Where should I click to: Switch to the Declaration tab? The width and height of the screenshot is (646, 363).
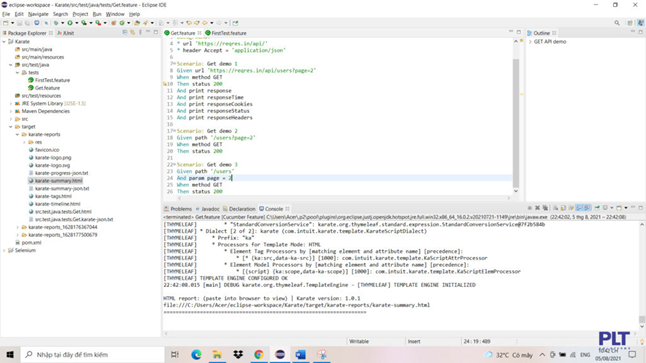click(x=239, y=209)
